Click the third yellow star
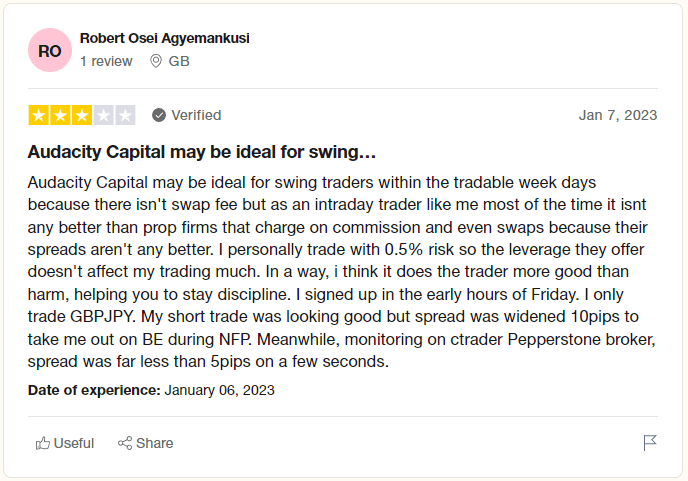 coord(82,115)
